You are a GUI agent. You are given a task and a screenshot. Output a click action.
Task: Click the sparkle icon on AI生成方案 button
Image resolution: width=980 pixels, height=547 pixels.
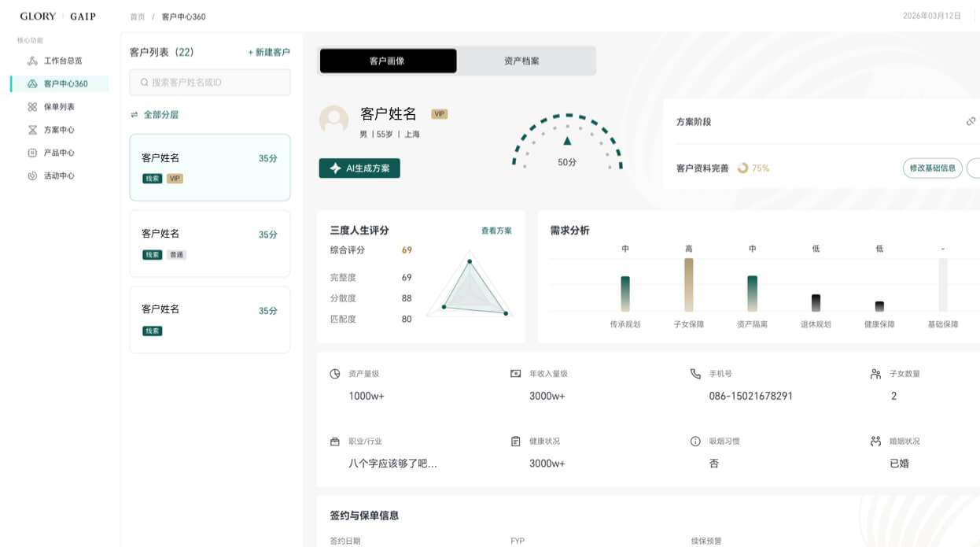(335, 168)
